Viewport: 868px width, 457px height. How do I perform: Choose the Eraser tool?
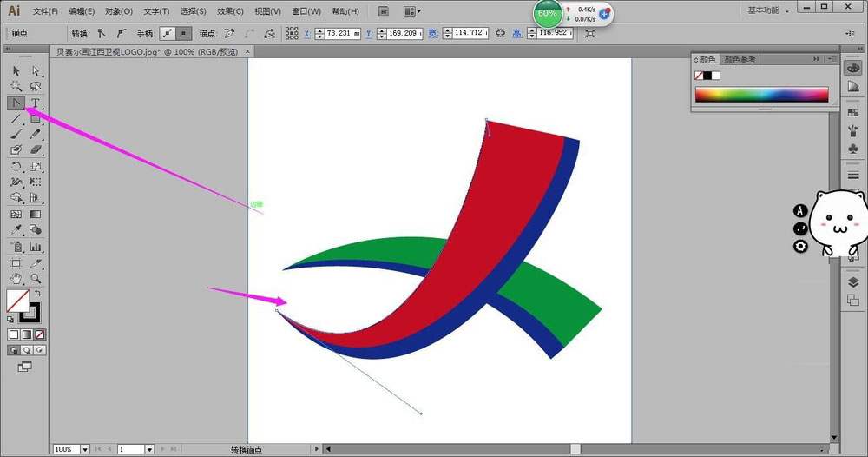point(36,149)
